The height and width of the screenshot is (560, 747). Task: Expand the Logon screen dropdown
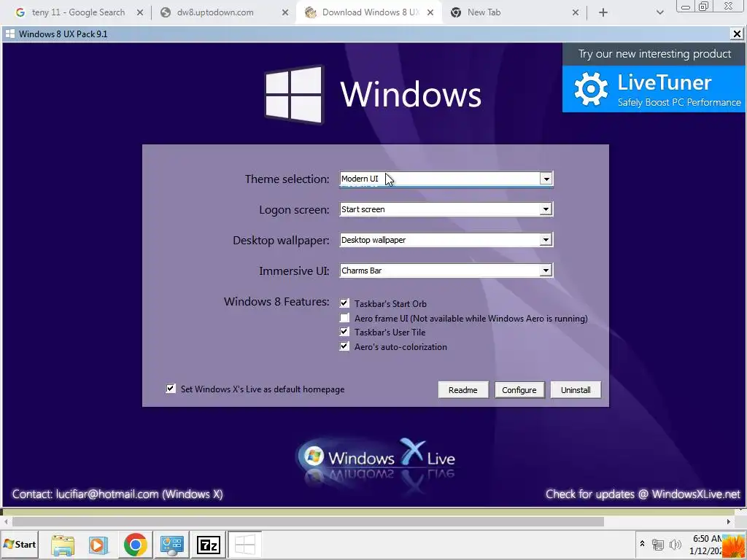[546, 209]
